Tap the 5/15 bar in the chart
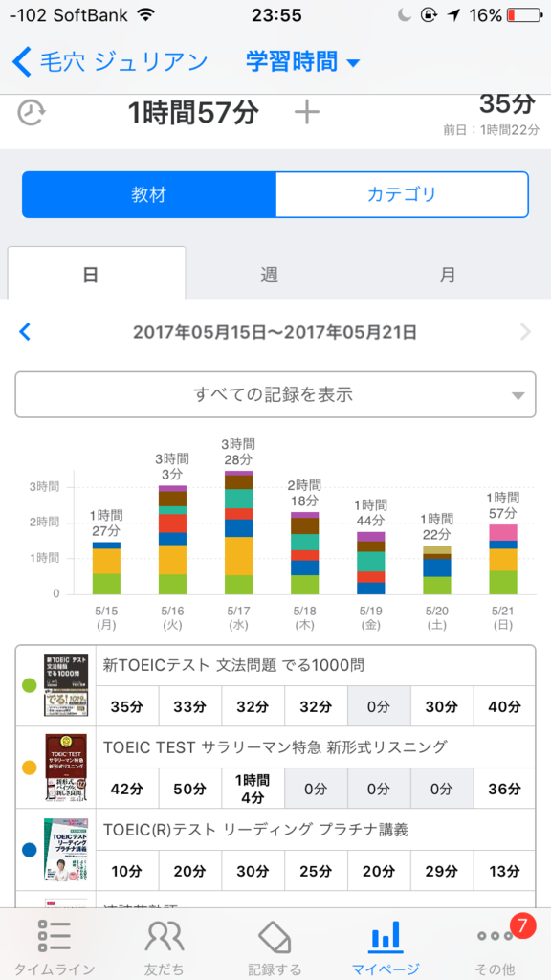 [106, 568]
